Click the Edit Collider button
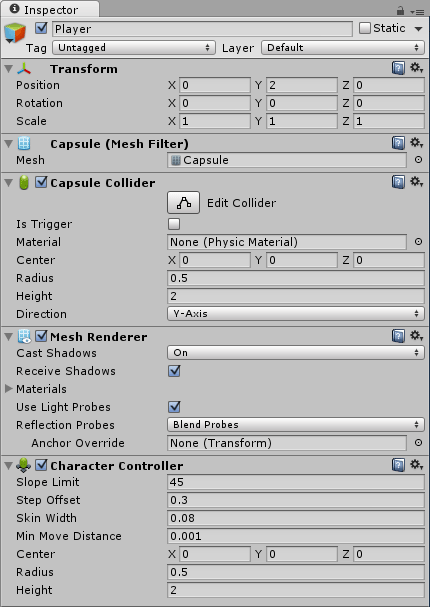Image resolution: width=430 pixels, height=607 pixels. point(183,202)
